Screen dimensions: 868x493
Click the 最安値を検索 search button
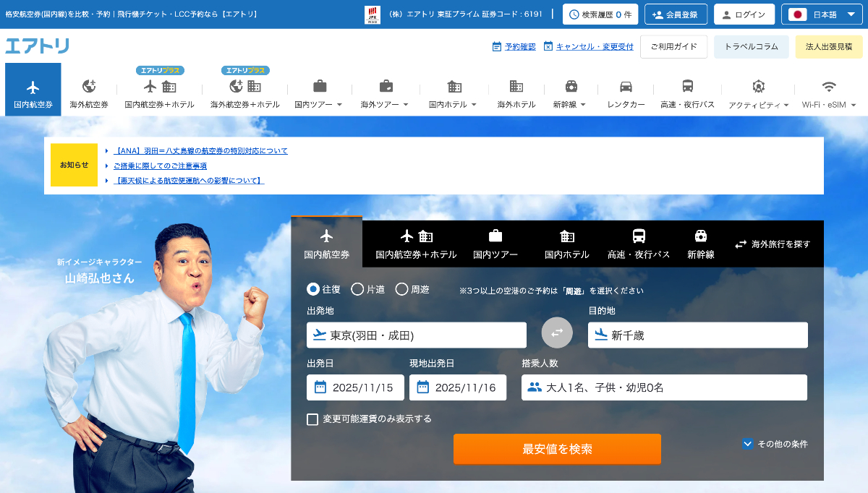557,449
